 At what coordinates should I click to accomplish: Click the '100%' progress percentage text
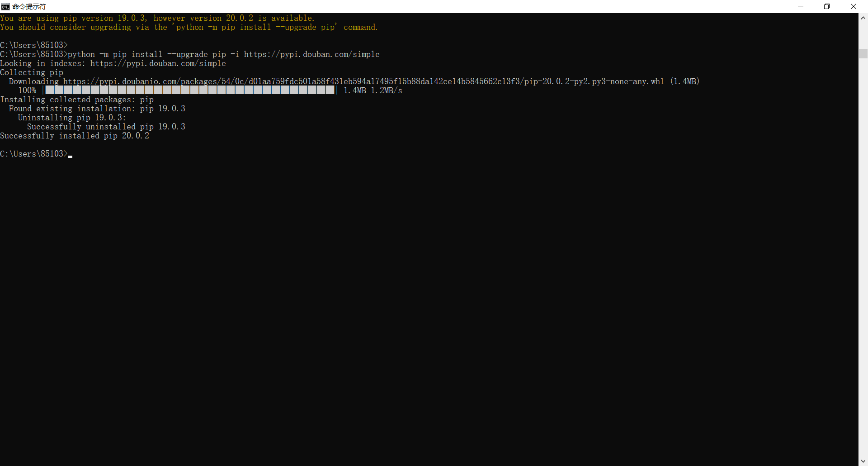(x=27, y=90)
